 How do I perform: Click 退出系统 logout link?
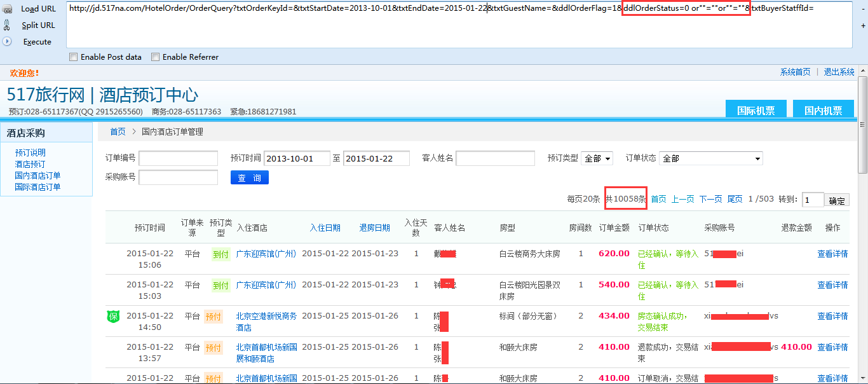(x=839, y=72)
